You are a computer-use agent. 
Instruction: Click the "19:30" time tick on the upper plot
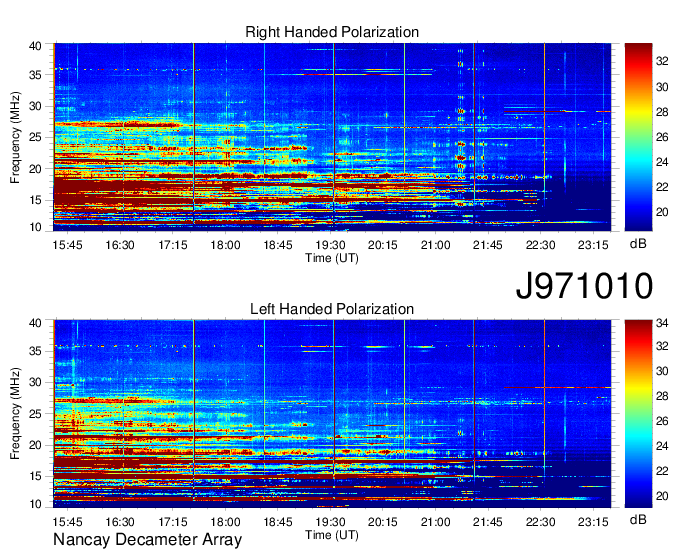click(x=330, y=245)
